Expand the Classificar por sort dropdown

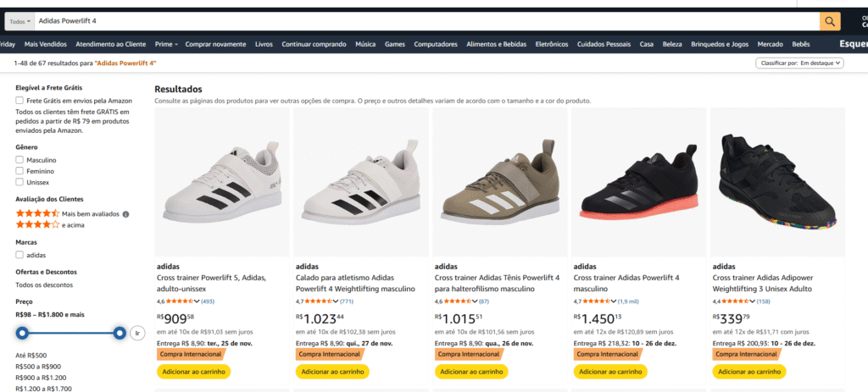point(799,63)
